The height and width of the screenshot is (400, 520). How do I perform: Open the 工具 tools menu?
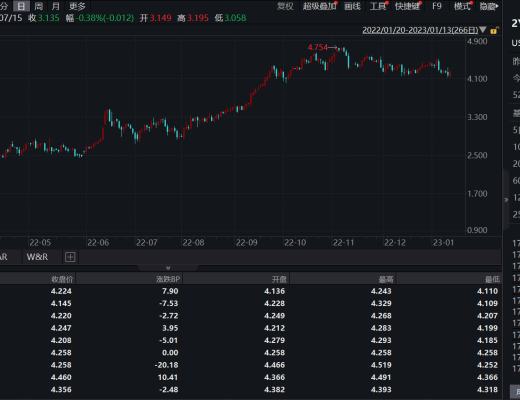[x=378, y=6]
